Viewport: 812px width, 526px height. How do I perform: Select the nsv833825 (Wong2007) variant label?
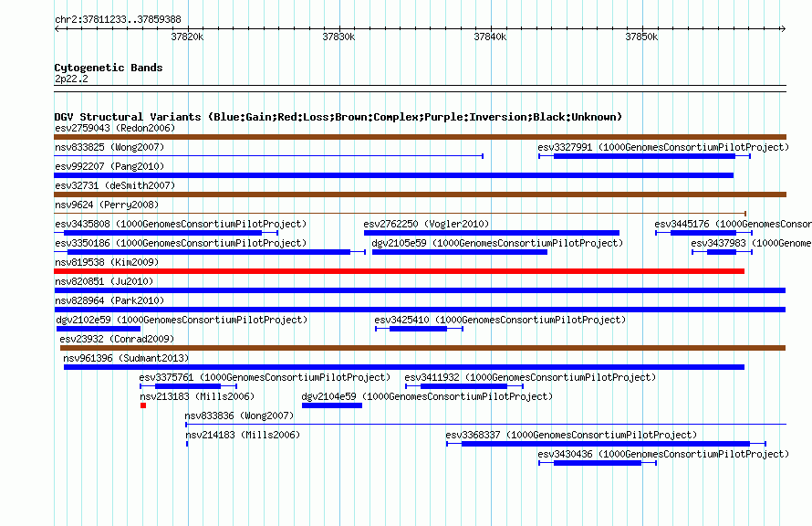[109, 147]
